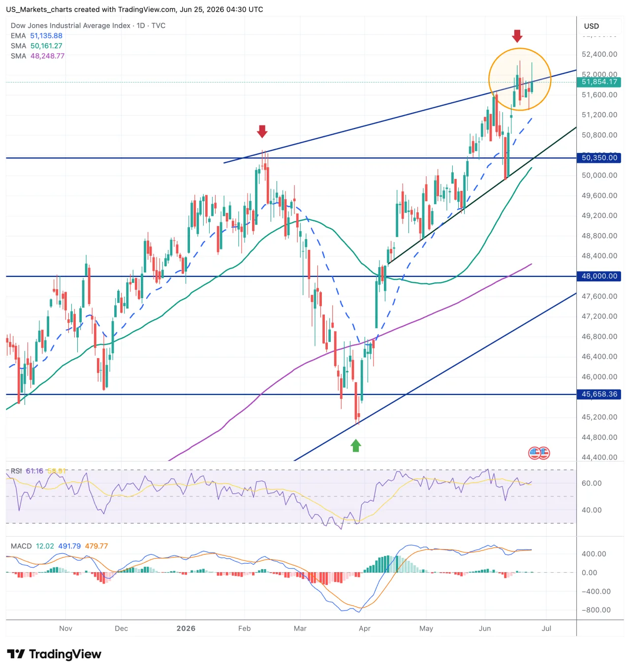630x672 pixels.
Task: Click the Mar label on time axis
Action: click(x=300, y=629)
